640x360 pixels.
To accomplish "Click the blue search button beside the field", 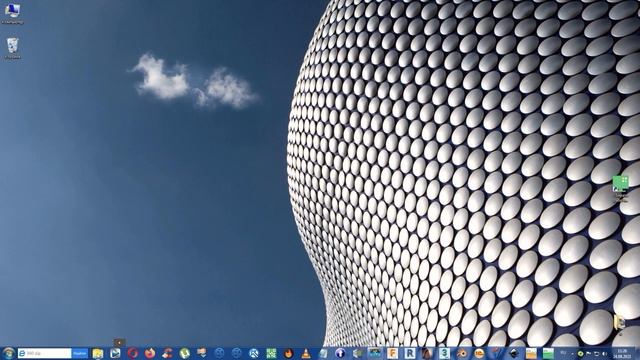I will point(80,353).
